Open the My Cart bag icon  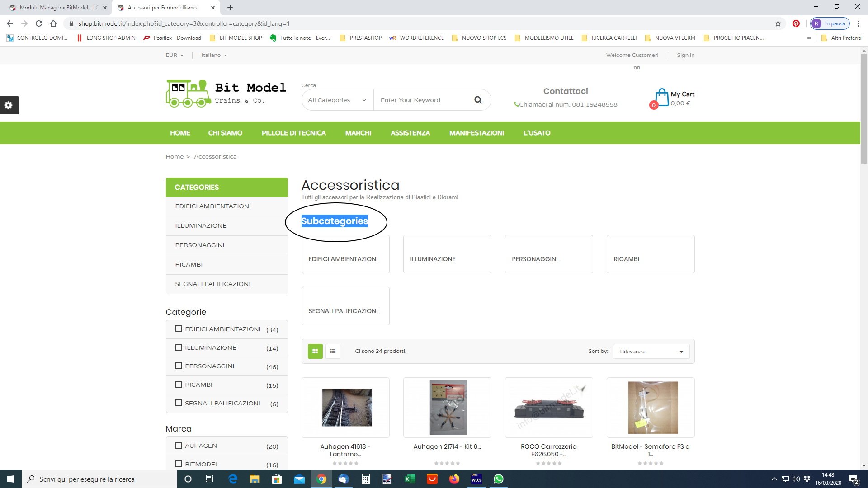662,98
